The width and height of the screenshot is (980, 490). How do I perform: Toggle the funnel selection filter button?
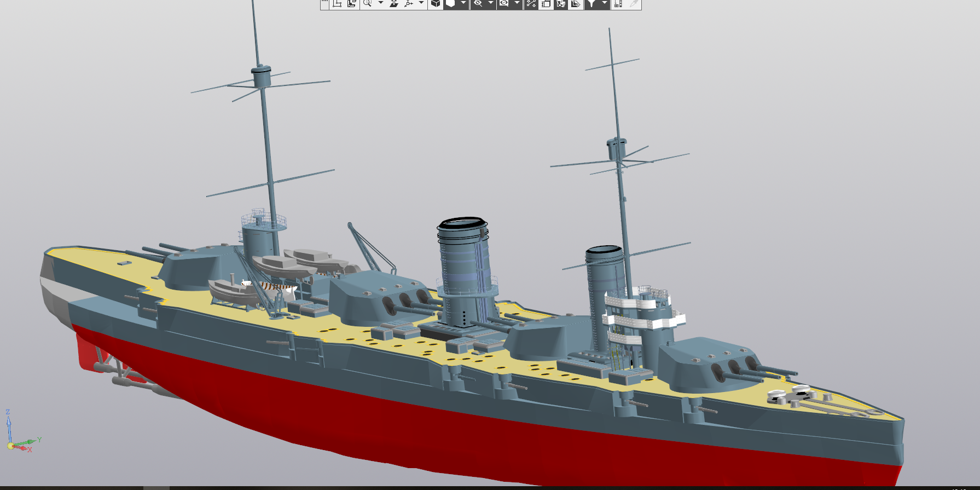(x=592, y=3)
